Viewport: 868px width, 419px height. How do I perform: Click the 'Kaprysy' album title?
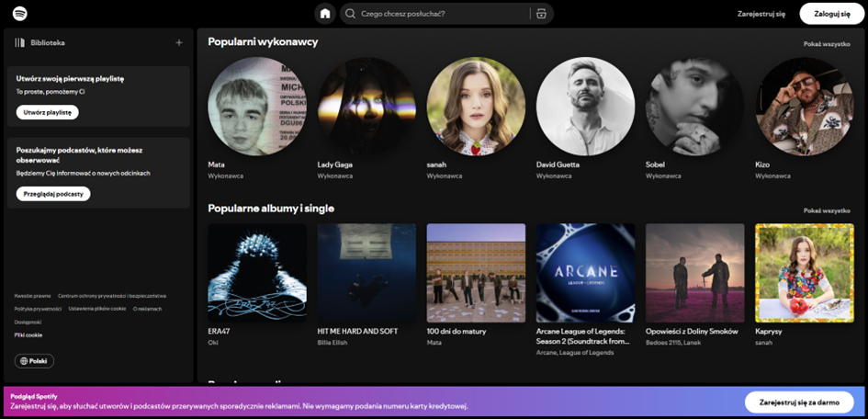[769, 331]
